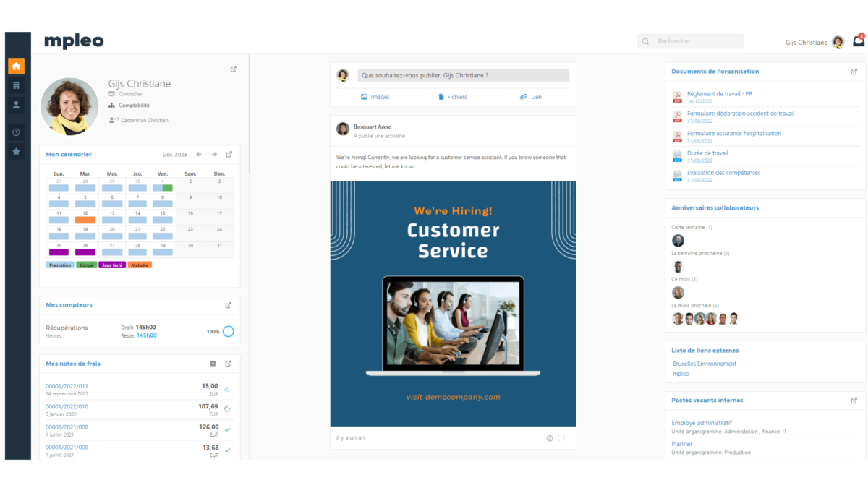This screenshot has width=868, height=488.
Task: Open Règlement de travail - FR document
Action: coord(719,94)
